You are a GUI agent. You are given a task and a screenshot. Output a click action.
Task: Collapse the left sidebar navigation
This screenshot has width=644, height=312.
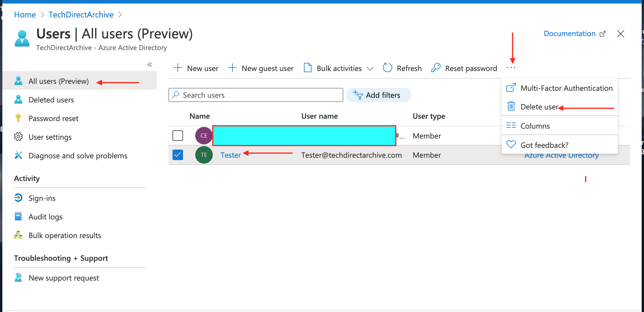click(150, 65)
